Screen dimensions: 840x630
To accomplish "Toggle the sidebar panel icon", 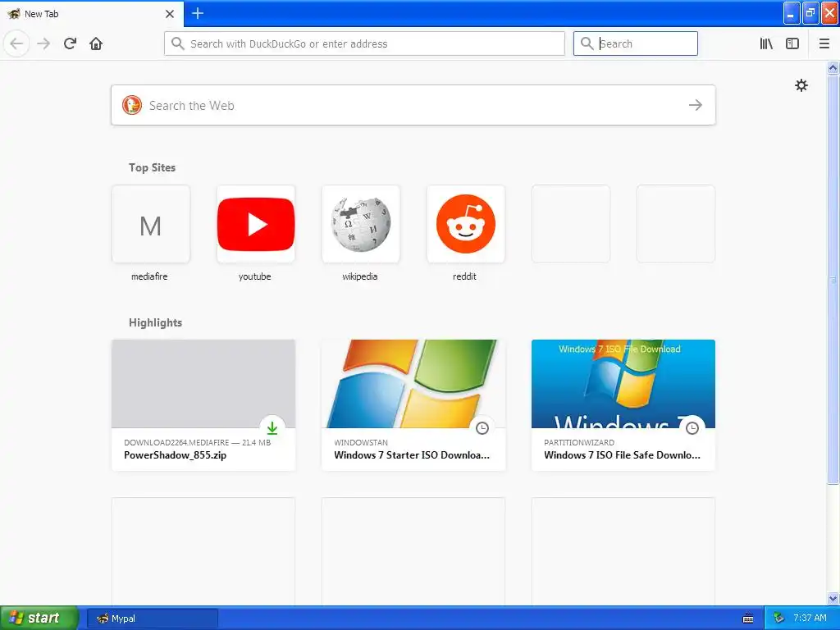I will [x=792, y=43].
